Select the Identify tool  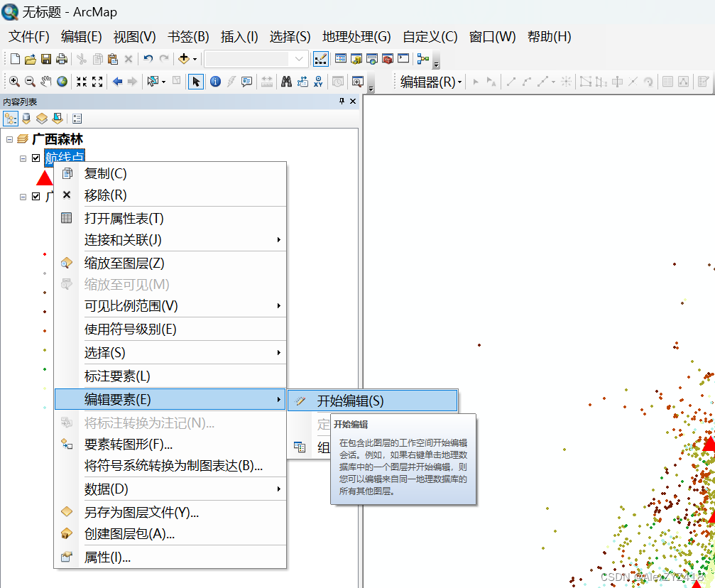tap(215, 81)
